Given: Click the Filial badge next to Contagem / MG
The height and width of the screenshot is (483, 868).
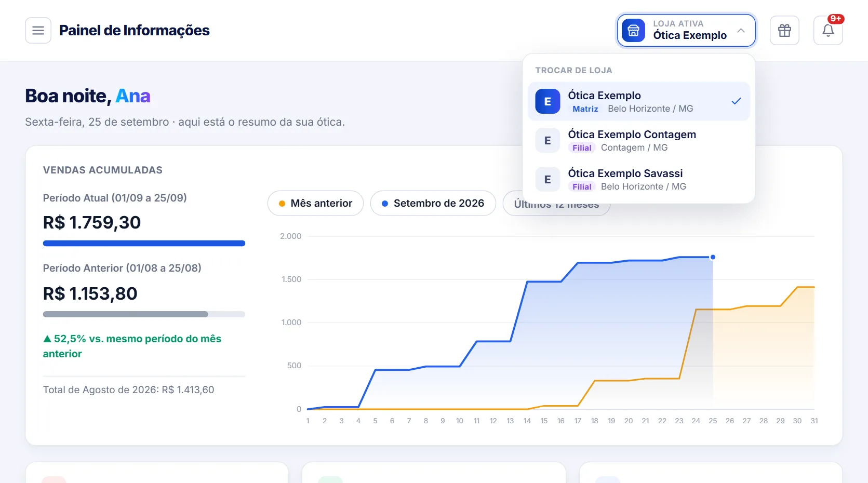Looking at the screenshot, I should tap(582, 147).
